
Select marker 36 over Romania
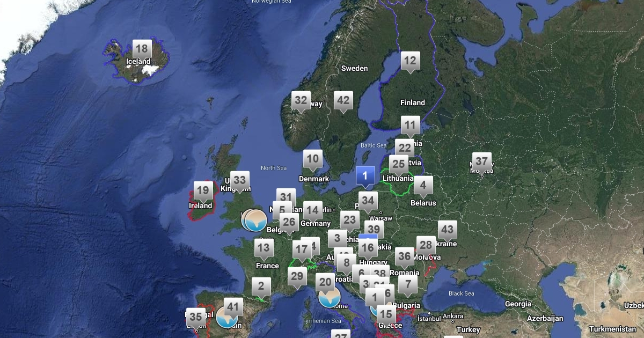click(x=405, y=256)
